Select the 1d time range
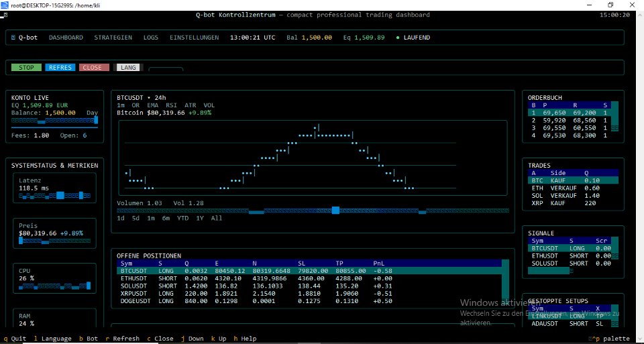This screenshot has height=344, width=644. (x=121, y=218)
